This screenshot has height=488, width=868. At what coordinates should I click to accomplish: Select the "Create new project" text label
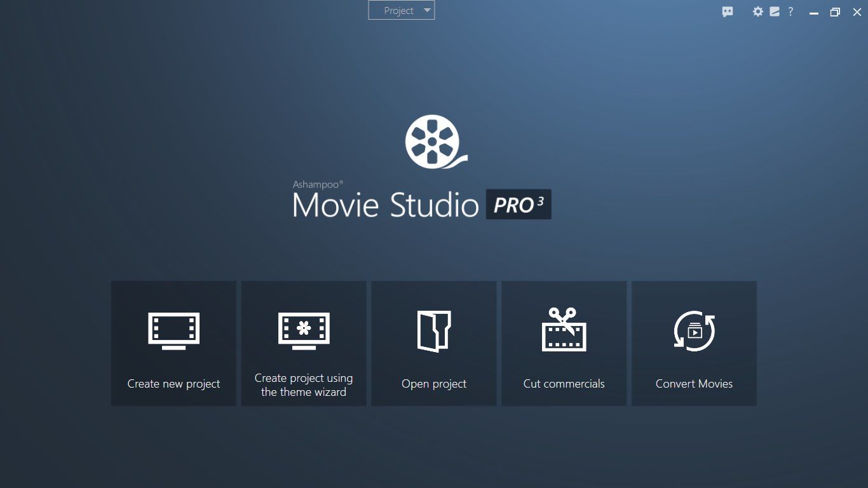click(x=173, y=384)
